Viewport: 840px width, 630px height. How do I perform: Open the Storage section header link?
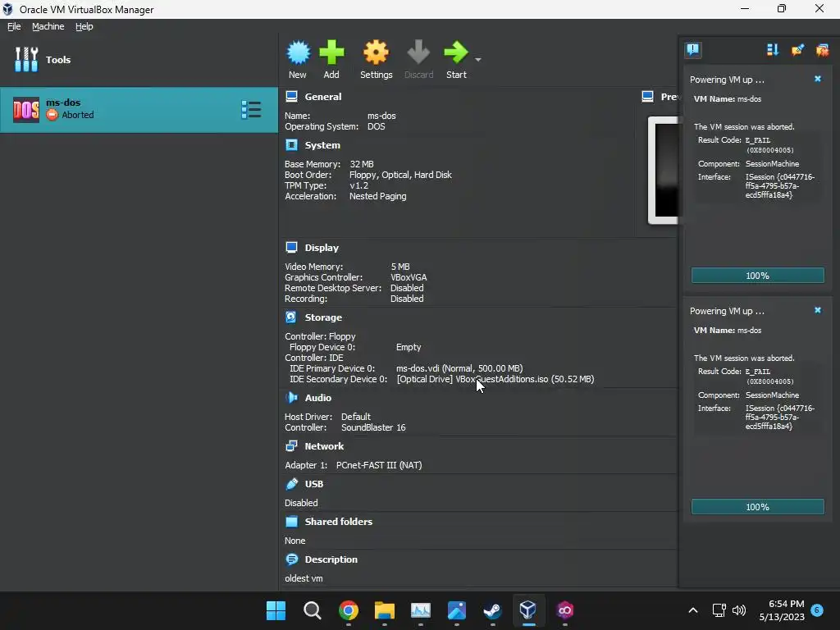tap(323, 317)
